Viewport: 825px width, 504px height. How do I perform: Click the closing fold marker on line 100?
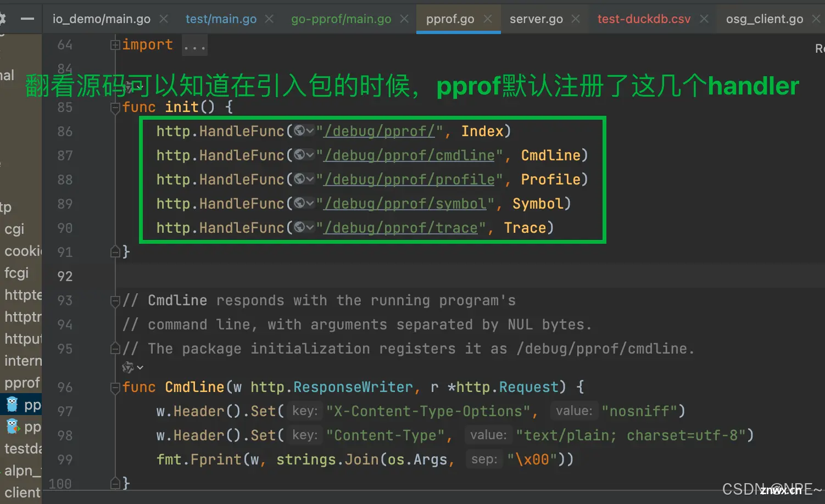[x=115, y=483]
